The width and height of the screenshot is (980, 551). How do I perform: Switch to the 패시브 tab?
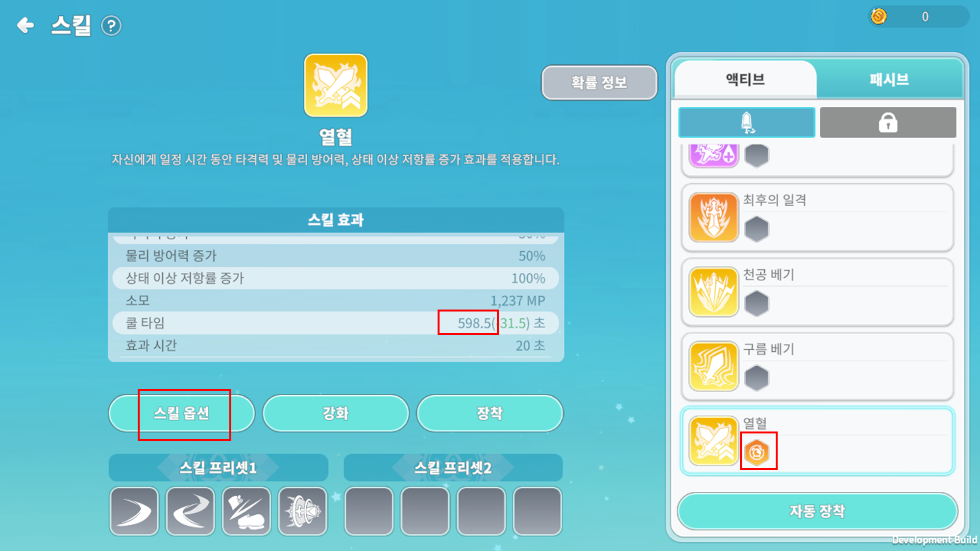coord(889,79)
